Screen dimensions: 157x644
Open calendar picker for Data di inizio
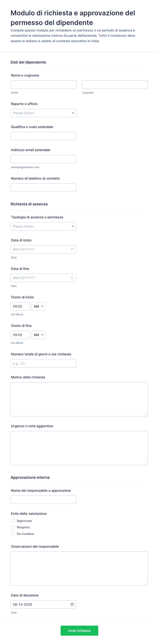72,249
